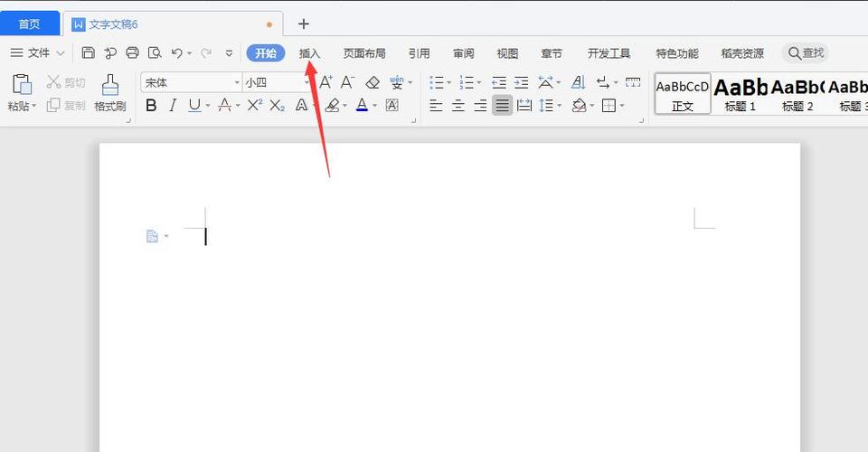The height and width of the screenshot is (452, 868).
Task: Toggle Italic formatting
Action: click(172, 106)
